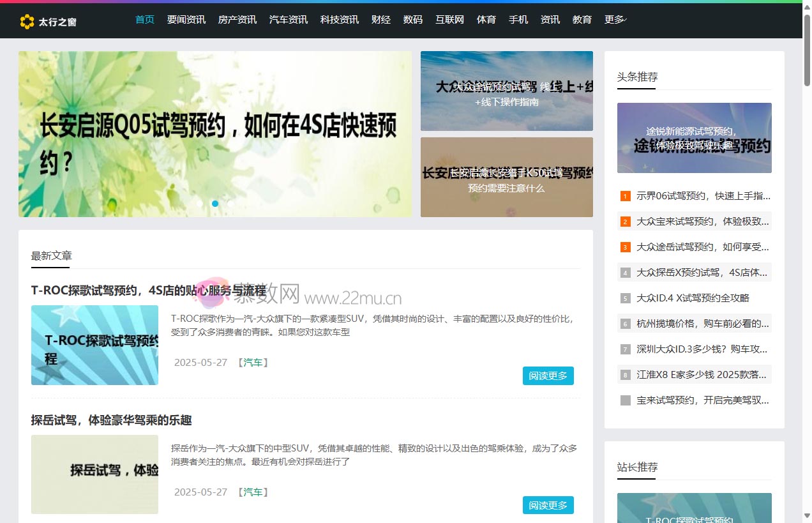Screen dimensions: 812x523
Task: Open the 汽车资讯 navigation menu item
Action: click(289, 20)
